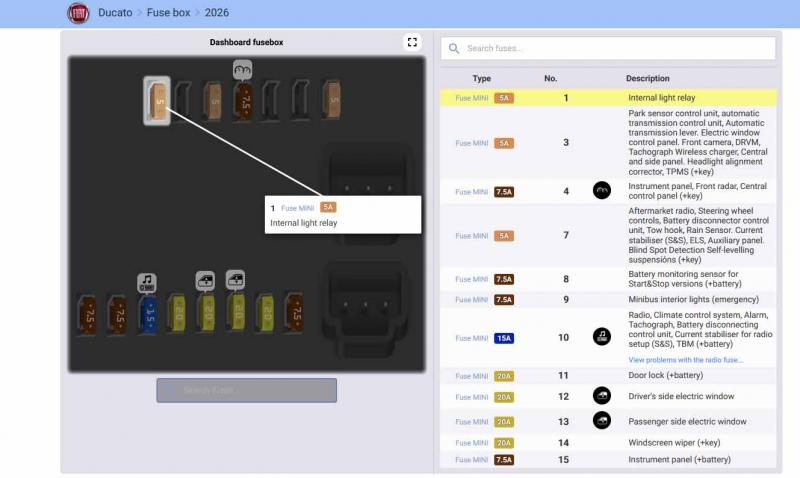Select the Instrument panel, Front radar row
Screen dimensions: 800x478
(608, 191)
